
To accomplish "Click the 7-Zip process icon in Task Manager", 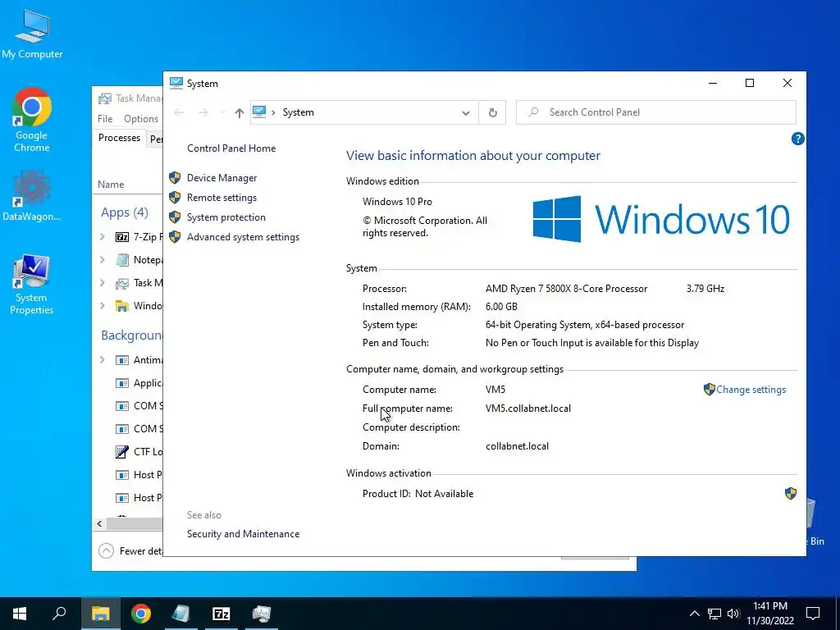I will (122, 237).
